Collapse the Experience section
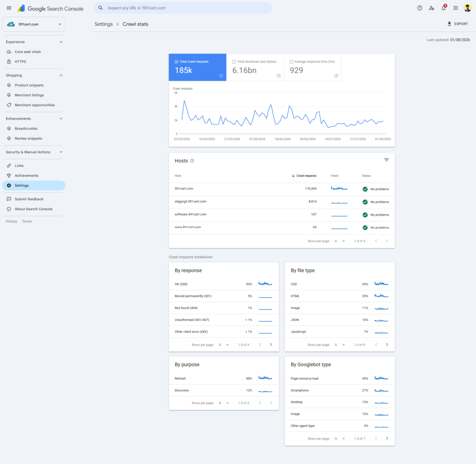 (x=61, y=42)
